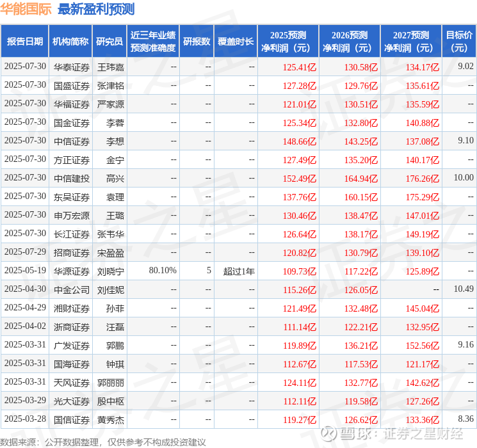Click 广发证券 institution cell
Screen dimensions: 477x448
(72, 346)
